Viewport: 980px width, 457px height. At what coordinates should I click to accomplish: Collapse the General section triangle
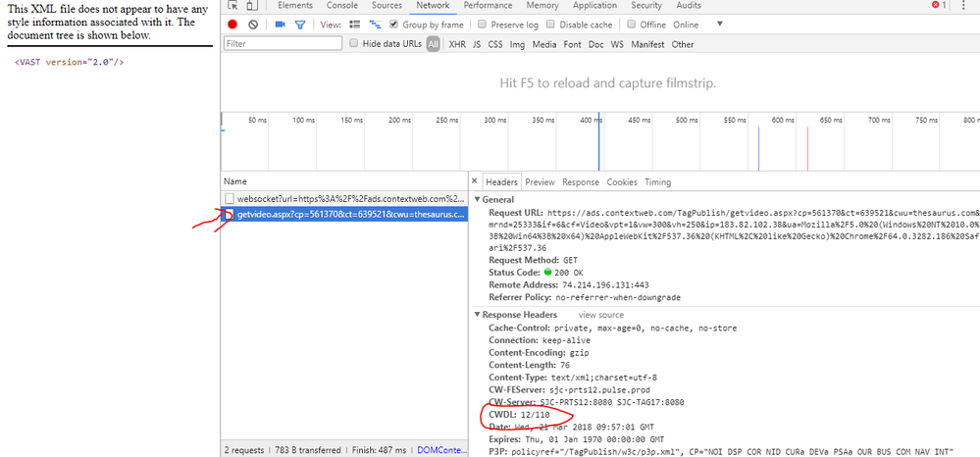[478, 199]
